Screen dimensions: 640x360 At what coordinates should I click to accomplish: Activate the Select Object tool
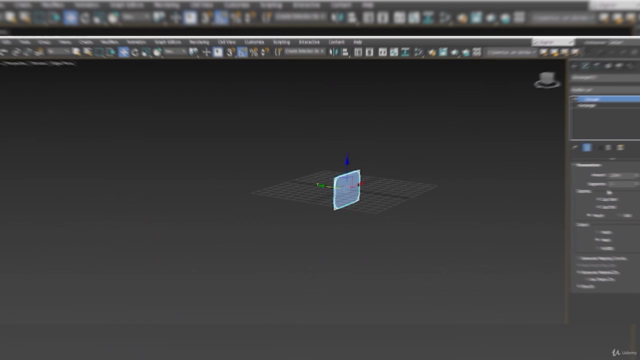click(76, 52)
